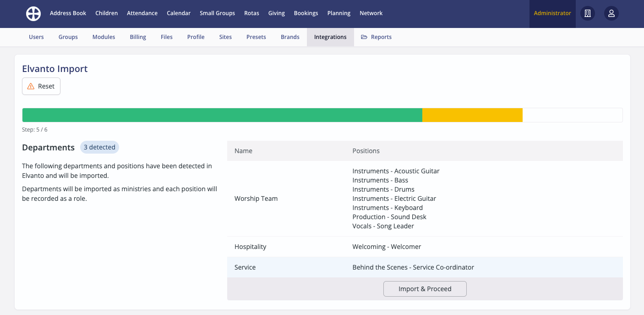Click the folder icon beside Reports
Viewport: 644px width, 315px height.
[364, 37]
